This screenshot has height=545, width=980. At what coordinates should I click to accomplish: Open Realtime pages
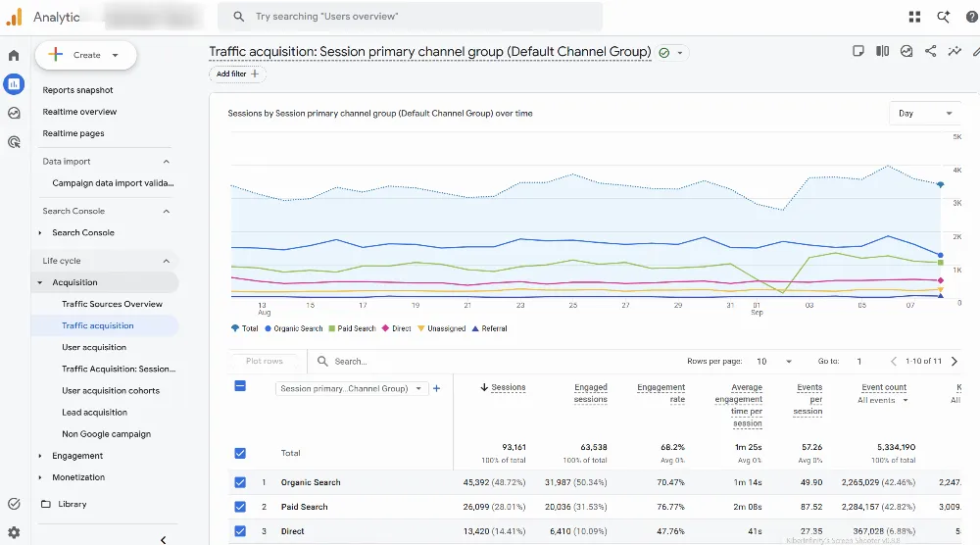click(x=73, y=133)
